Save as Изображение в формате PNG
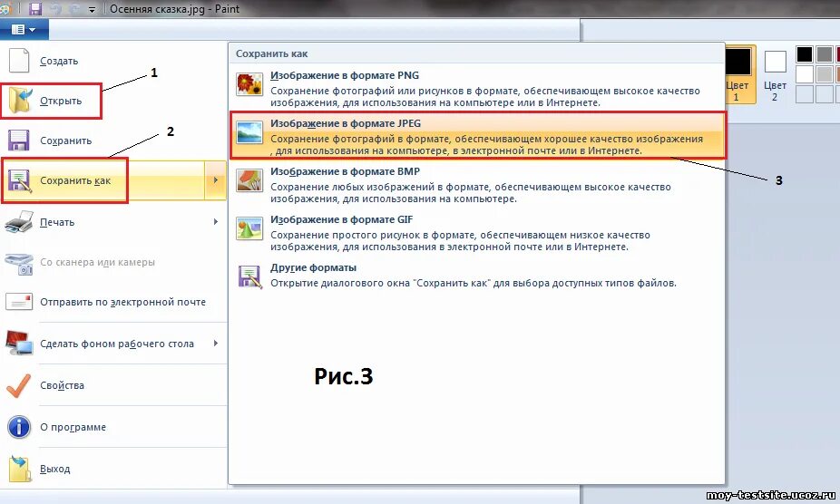Viewport: 840px width, 504px height. (x=477, y=88)
